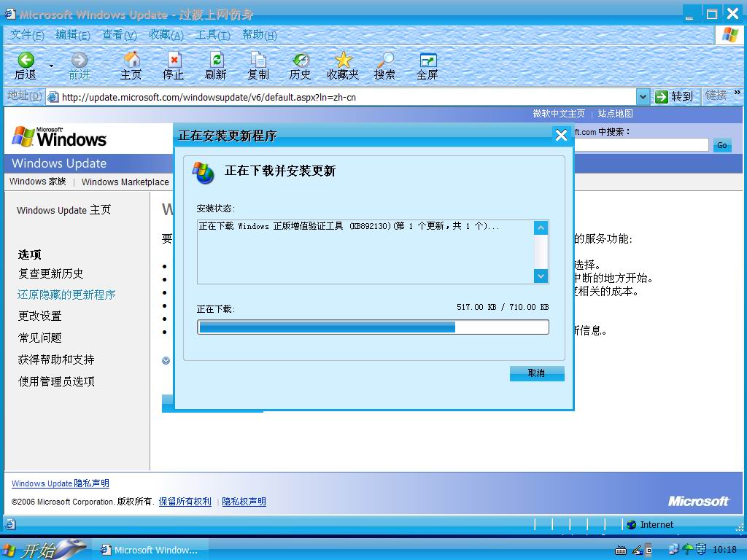Image resolution: width=747 pixels, height=560 pixels.
Task: Click the 复制 copy icon
Action: tap(258, 60)
